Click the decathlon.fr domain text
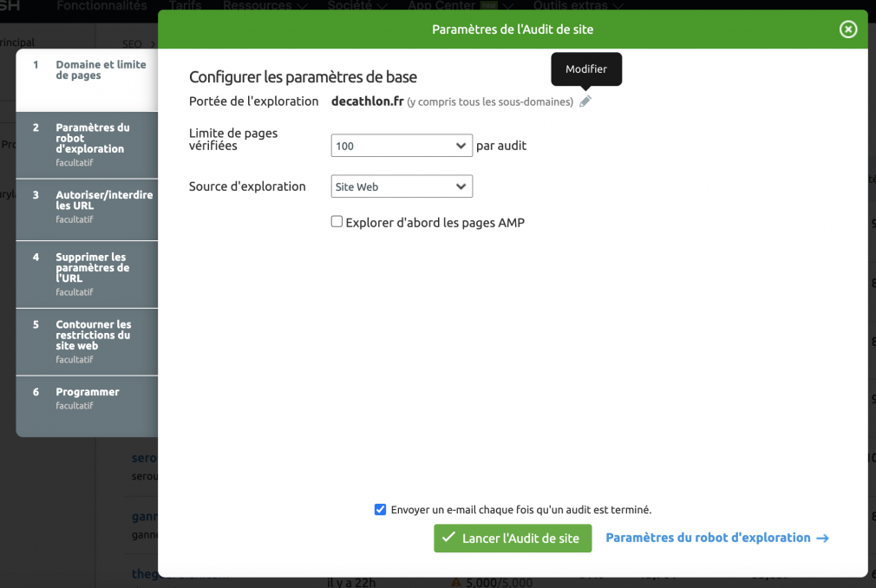Screen dimensions: 876x588 [x=368, y=101]
